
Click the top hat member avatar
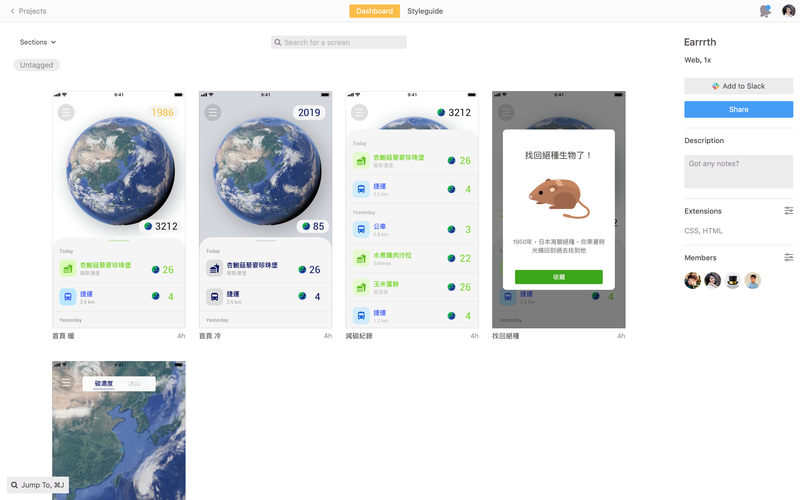coord(732,281)
